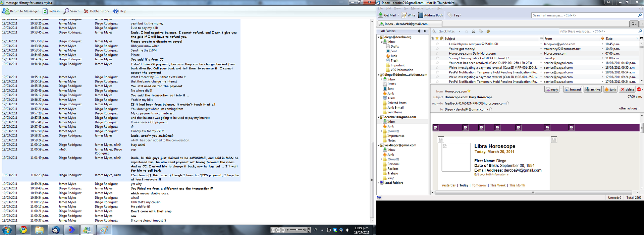Open Google Chrome from taskbar
644x235 pixels.
click(23, 230)
